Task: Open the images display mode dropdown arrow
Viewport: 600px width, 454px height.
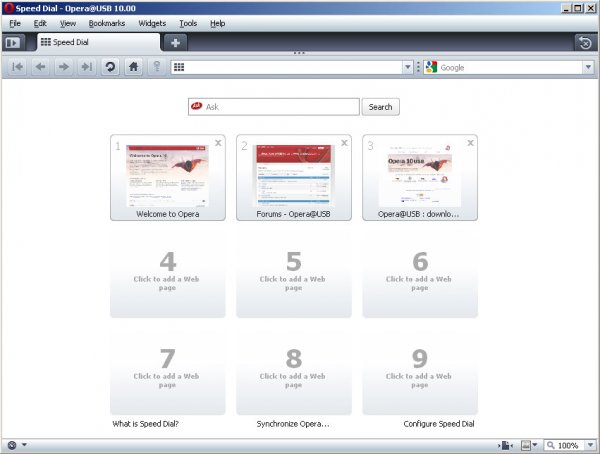Action: 535,445
